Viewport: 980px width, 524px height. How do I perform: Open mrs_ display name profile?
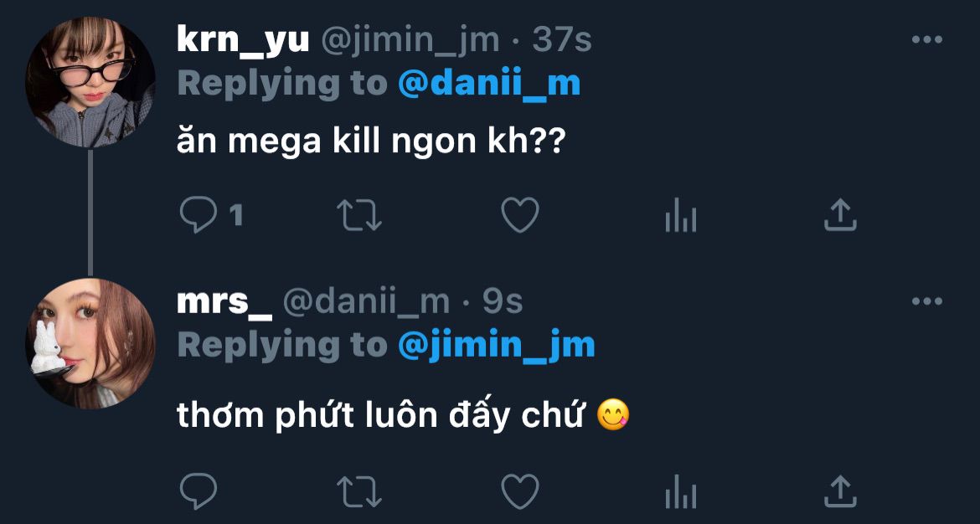[x=224, y=301]
